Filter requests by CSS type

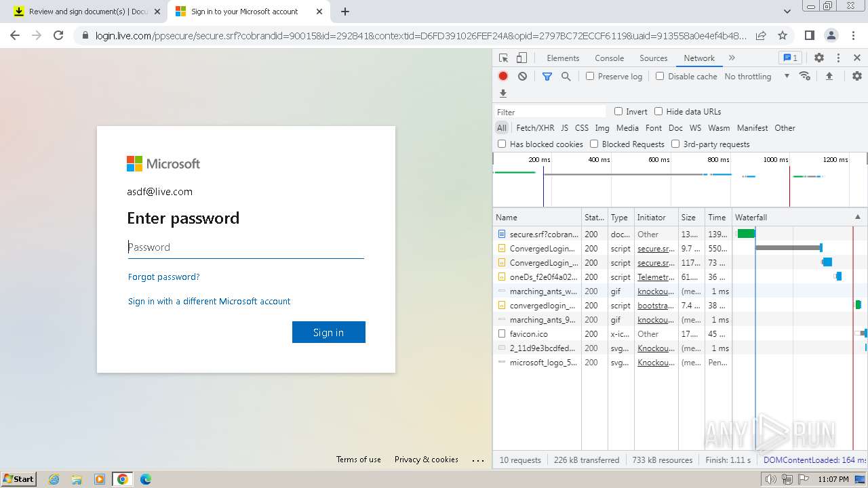pyautogui.click(x=582, y=127)
